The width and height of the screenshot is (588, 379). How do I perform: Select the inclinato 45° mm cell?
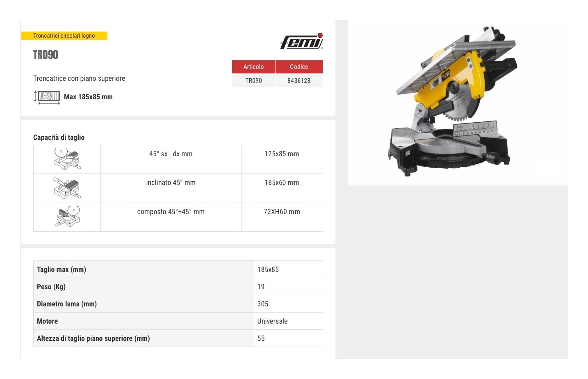171,188
